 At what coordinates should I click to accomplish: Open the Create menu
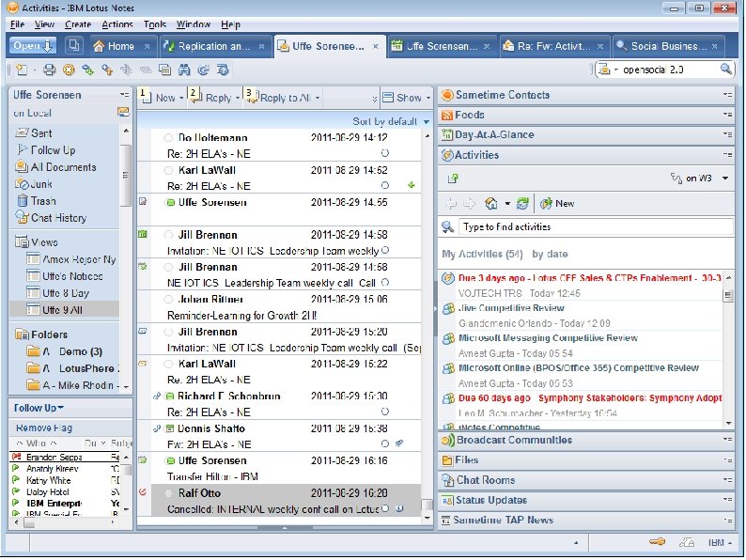(78, 24)
